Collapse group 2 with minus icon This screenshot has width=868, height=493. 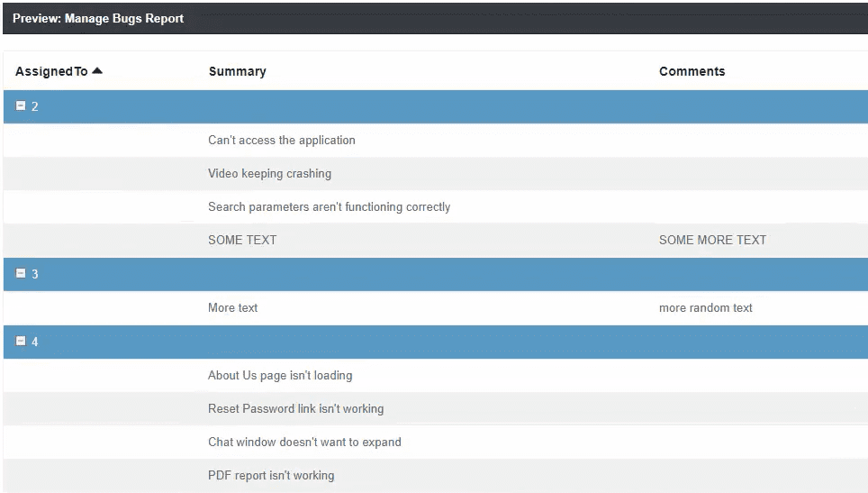(x=21, y=106)
